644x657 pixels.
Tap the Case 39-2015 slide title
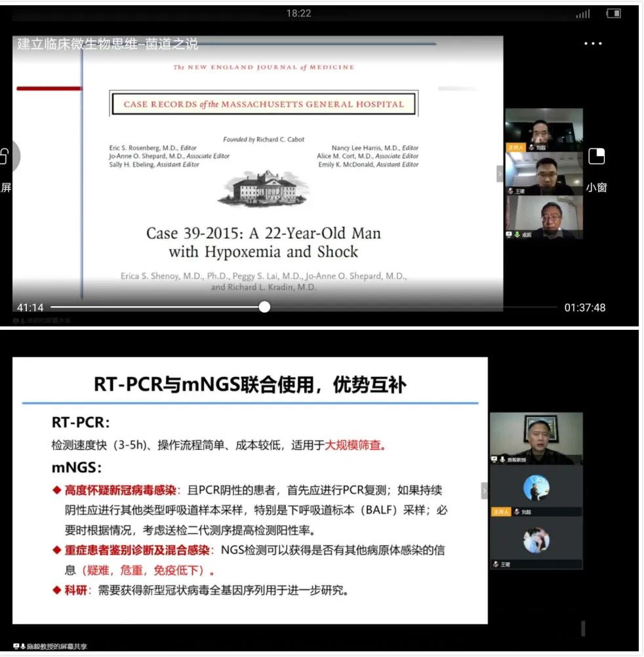pyautogui.click(x=264, y=242)
